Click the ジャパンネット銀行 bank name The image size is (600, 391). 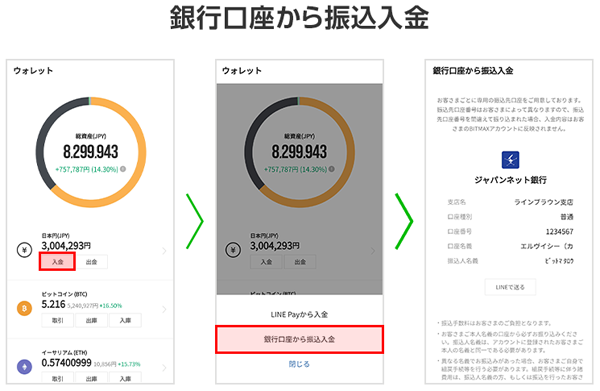coord(510,180)
